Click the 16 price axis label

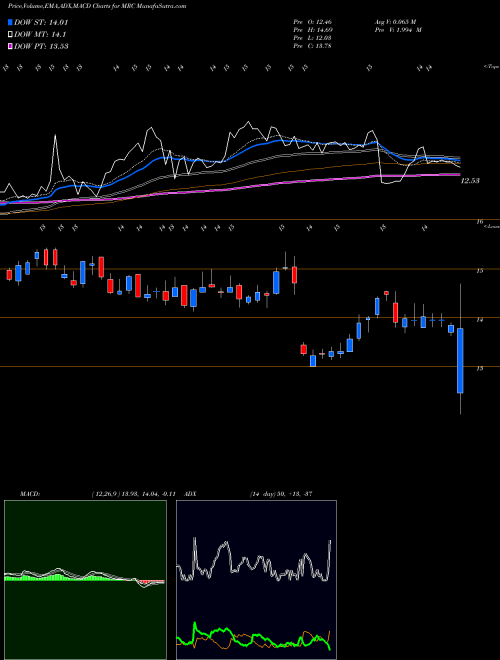(479, 222)
